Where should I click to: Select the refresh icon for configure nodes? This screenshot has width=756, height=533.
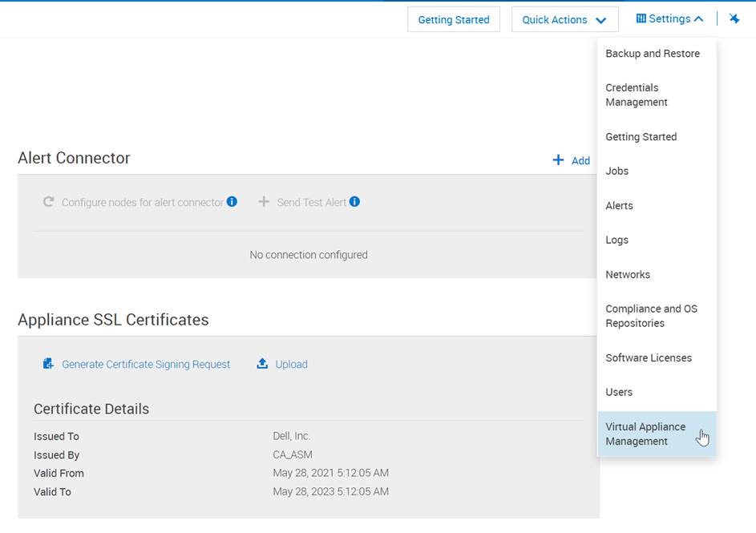point(50,201)
